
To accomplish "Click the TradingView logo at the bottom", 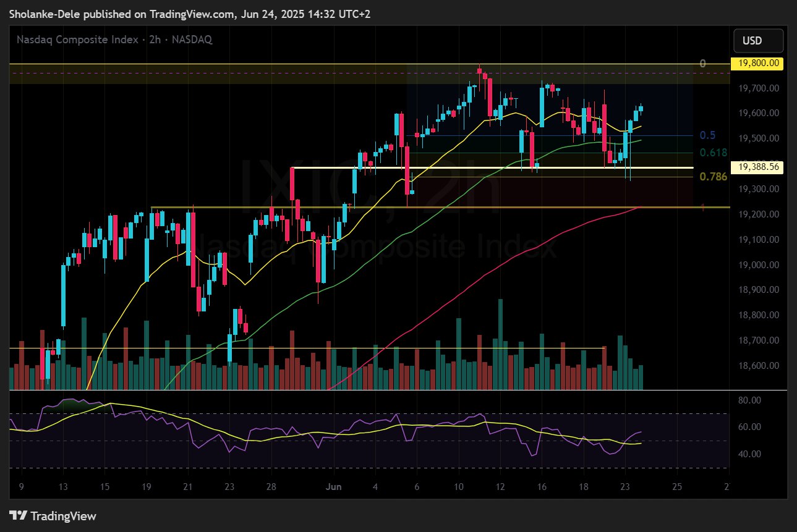I will (x=53, y=516).
